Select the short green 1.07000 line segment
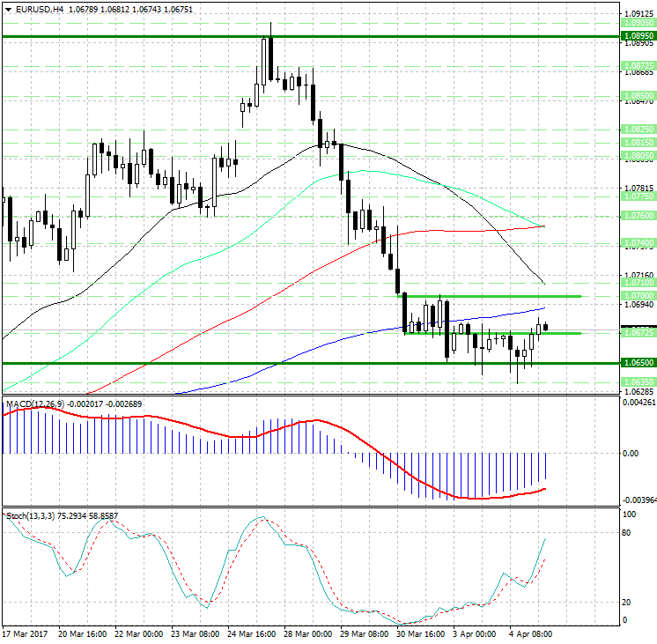Image resolution: width=657 pixels, height=644 pixels. [x=490, y=296]
